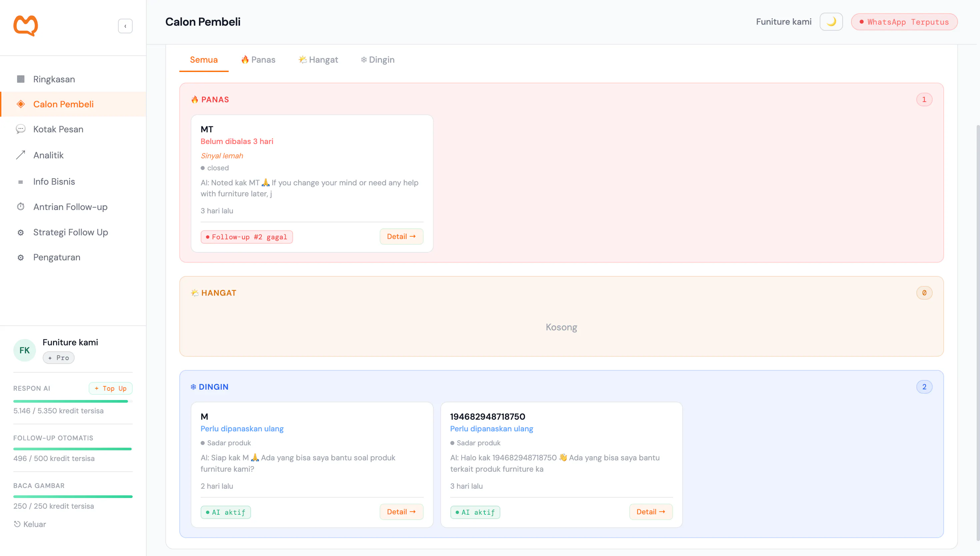Click the 'closed' status on MT card

(x=215, y=168)
